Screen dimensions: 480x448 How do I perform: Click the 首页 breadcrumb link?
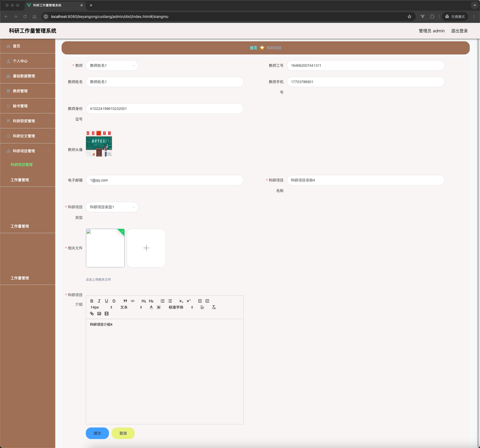pyautogui.click(x=253, y=48)
